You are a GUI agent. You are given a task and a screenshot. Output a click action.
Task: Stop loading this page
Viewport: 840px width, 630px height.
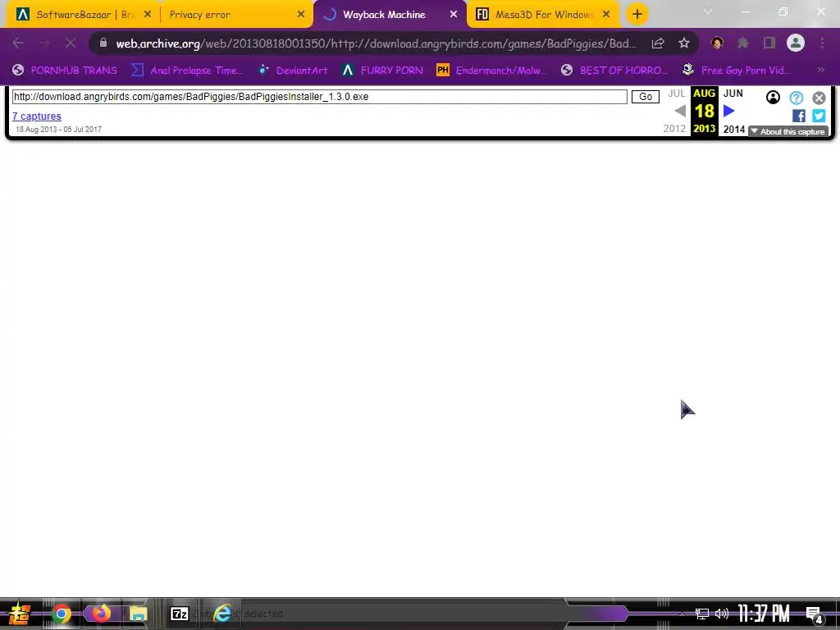pyautogui.click(x=71, y=43)
